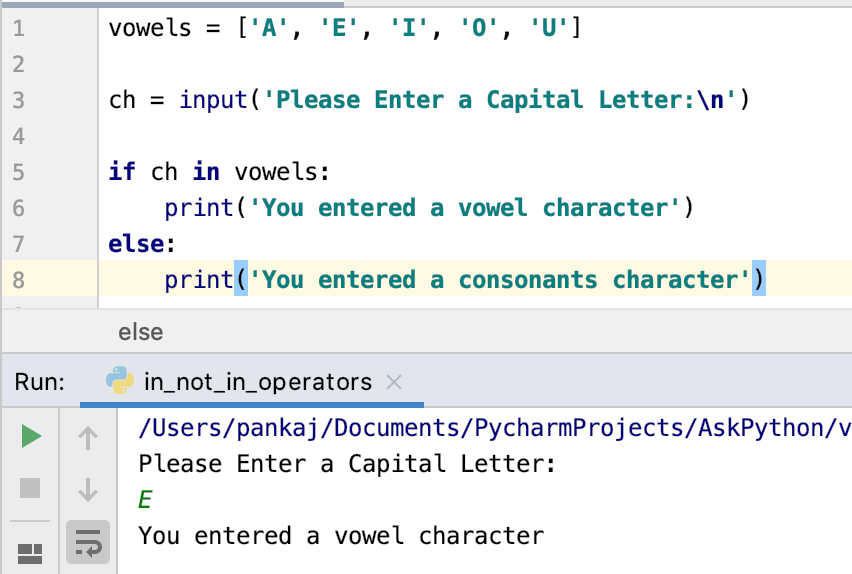This screenshot has width=852, height=574.
Task: Click the green 'E' input in console
Action: click(145, 500)
